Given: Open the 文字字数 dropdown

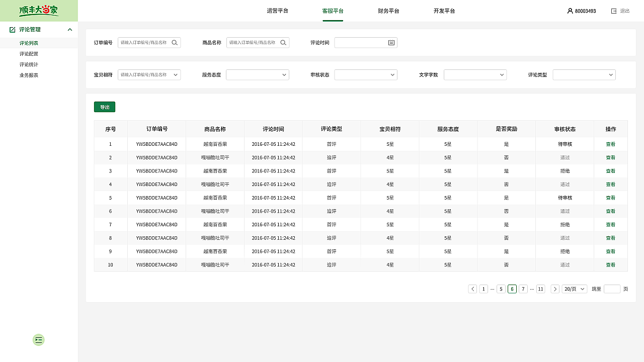Looking at the screenshot, I should [475, 75].
